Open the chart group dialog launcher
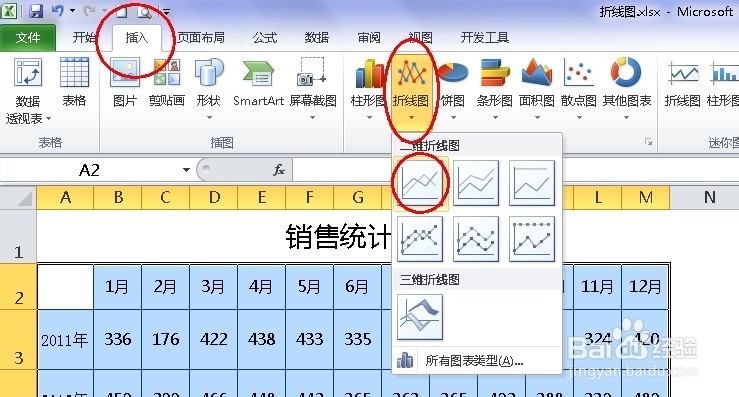The width and height of the screenshot is (739, 397). click(649, 142)
